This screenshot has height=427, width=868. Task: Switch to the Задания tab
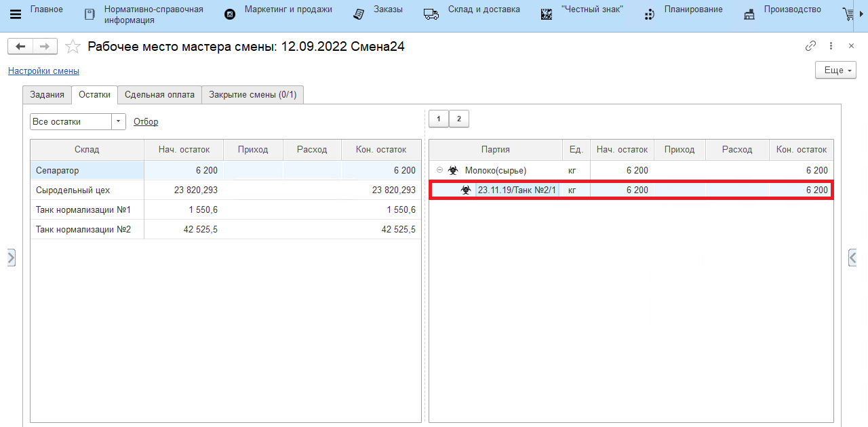point(47,95)
